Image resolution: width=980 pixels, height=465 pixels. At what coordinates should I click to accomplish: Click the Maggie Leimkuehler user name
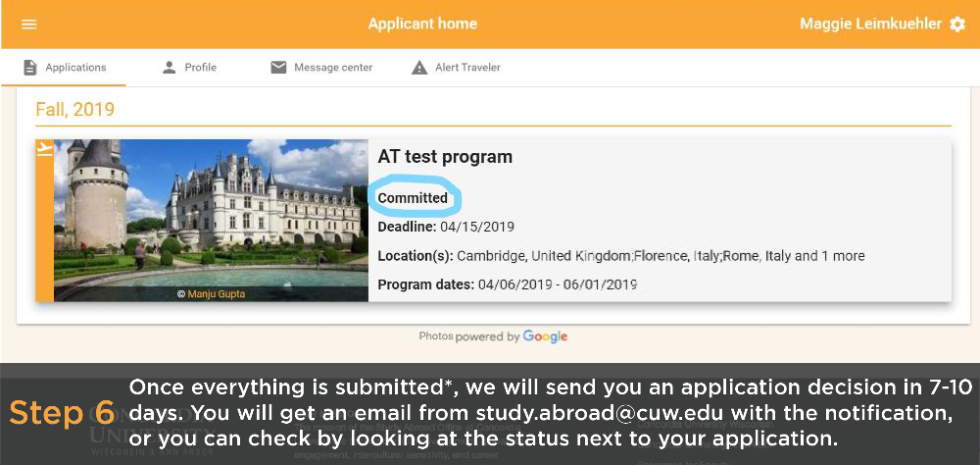tap(870, 25)
